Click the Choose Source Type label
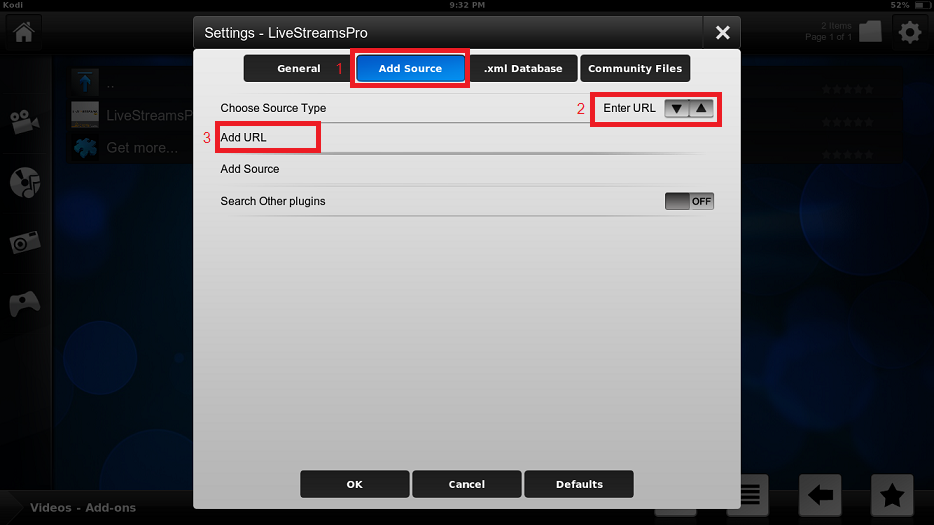Viewport: 934px width, 525px height. (x=273, y=108)
